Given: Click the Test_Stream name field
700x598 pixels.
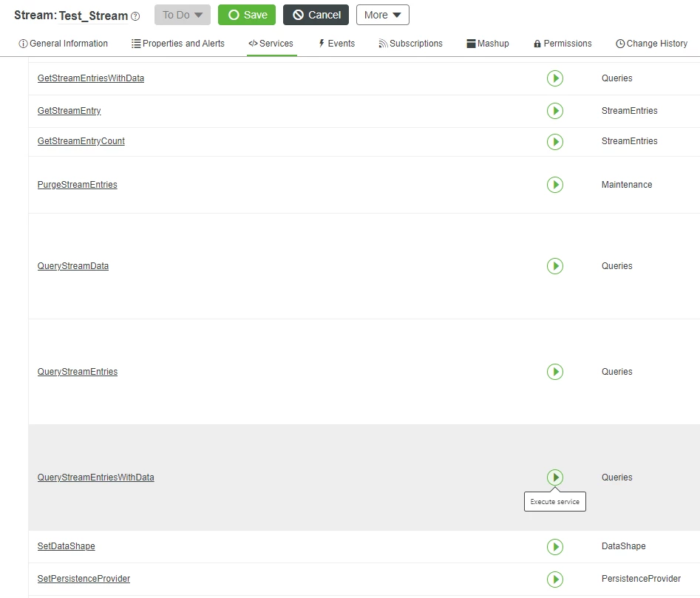Looking at the screenshot, I should click(x=93, y=16).
